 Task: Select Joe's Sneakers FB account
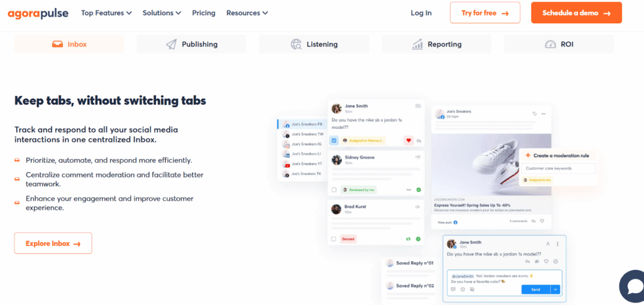pos(303,124)
